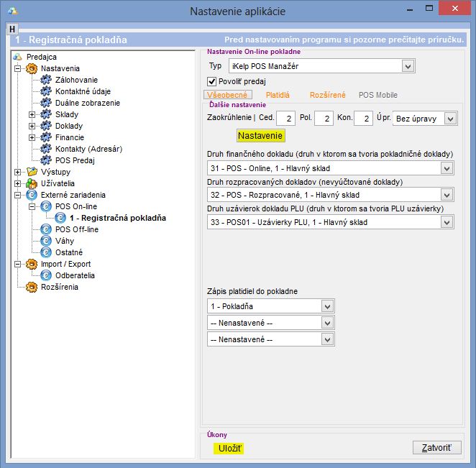Open the Druh finančného dokladu dropdown
476x468 pixels.
point(447,168)
